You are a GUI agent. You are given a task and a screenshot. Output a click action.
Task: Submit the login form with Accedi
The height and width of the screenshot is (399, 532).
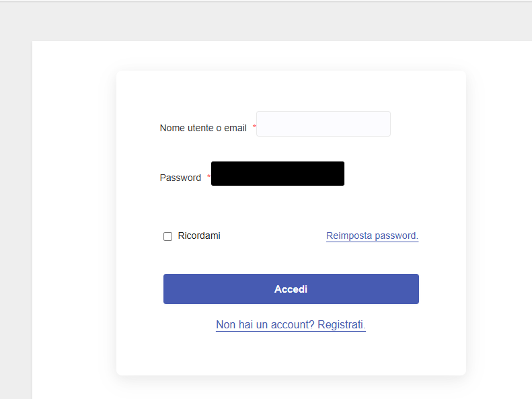click(x=291, y=289)
